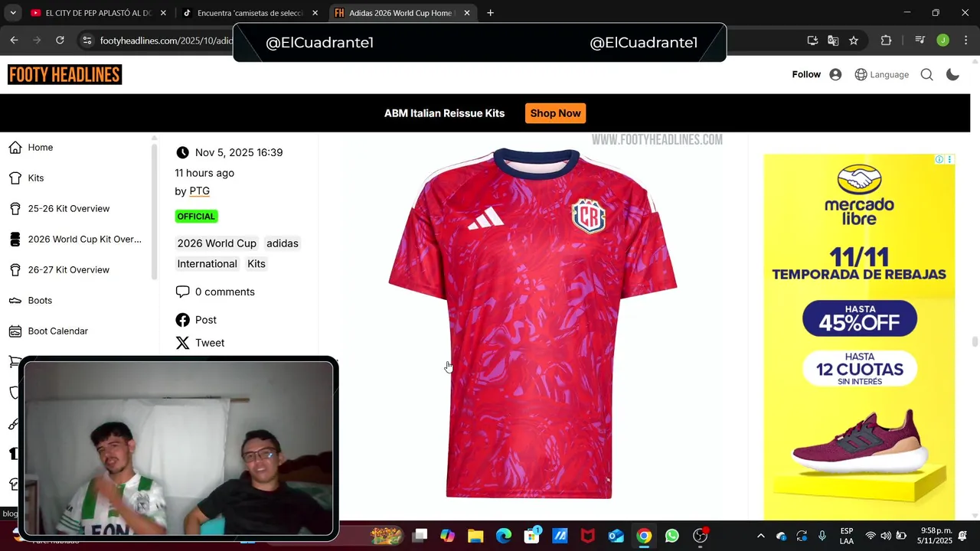Click the Costa Rica red jersey image
Viewport: 980px width, 551px height.
coord(532,323)
